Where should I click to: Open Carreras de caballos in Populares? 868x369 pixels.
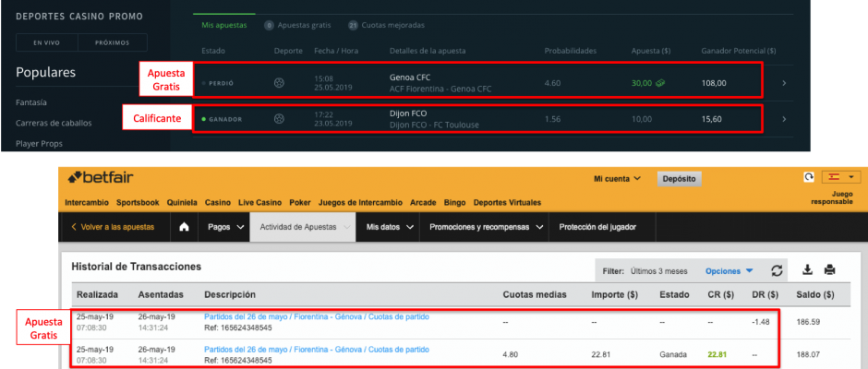point(54,123)
